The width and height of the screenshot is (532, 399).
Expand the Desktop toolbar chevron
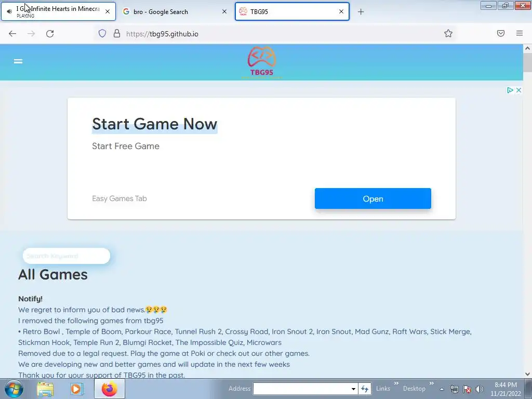pyautogui.click(x=432, y=383)
